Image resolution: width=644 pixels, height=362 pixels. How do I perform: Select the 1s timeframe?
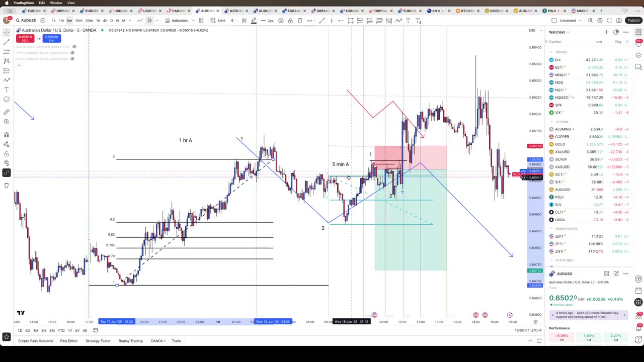pyautogui.click(x=53, y=21)
